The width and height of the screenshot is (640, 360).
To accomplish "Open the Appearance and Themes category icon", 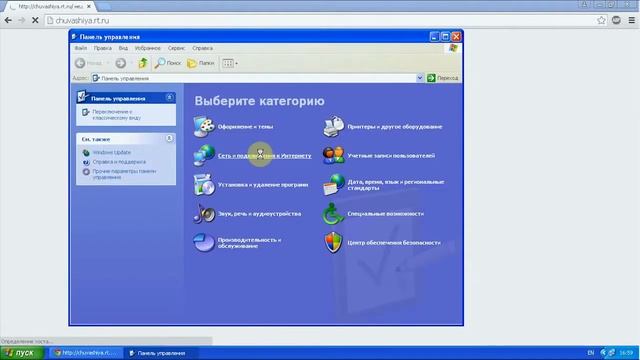I will 204,127.
